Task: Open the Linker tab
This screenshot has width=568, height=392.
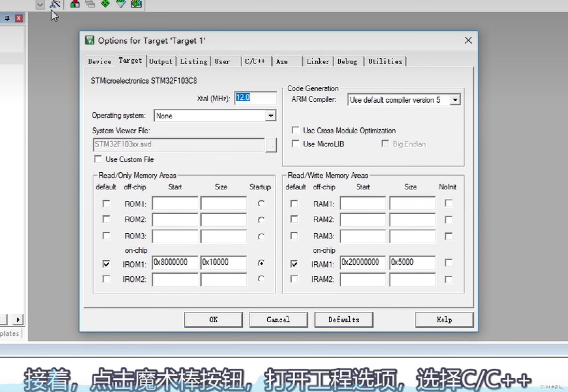Action: (318, 61)
